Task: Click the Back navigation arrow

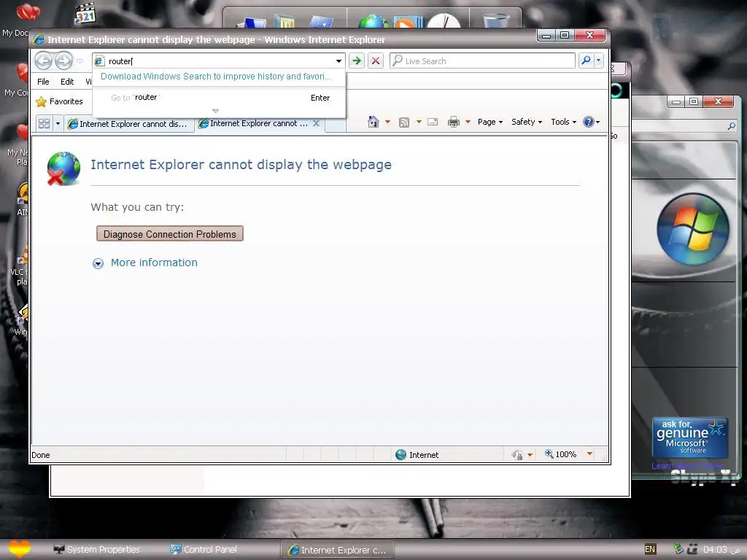Action: pos(43,61)
